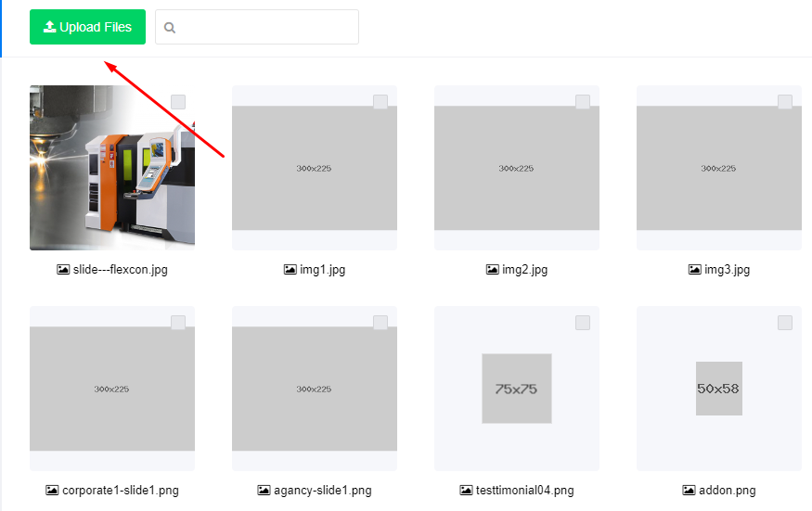Tick the img3.jpg selection checkbox

785,102
